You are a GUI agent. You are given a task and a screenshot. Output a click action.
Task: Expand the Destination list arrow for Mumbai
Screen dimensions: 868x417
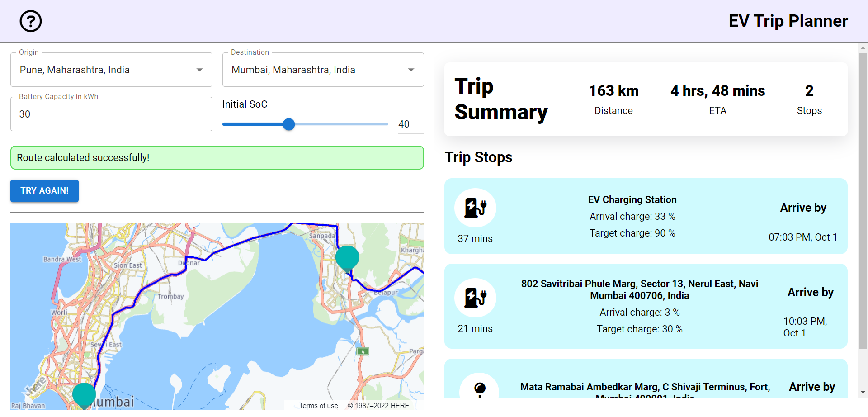(x=411, y=70)
